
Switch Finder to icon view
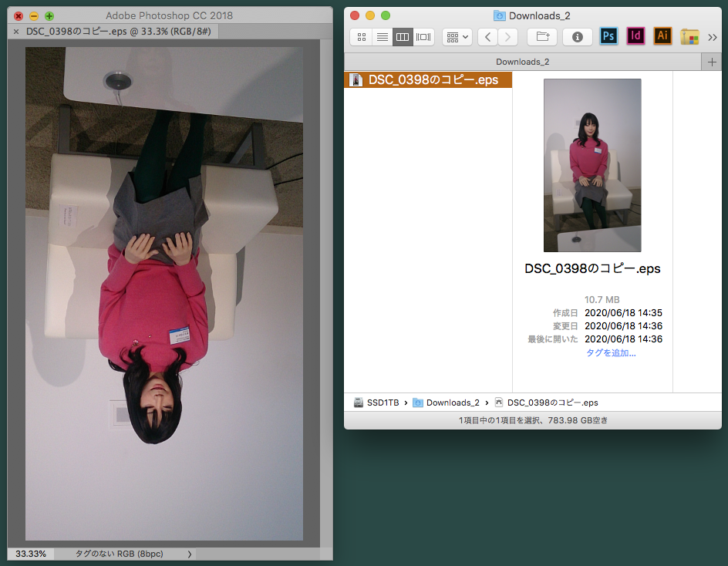pos(361,37)
